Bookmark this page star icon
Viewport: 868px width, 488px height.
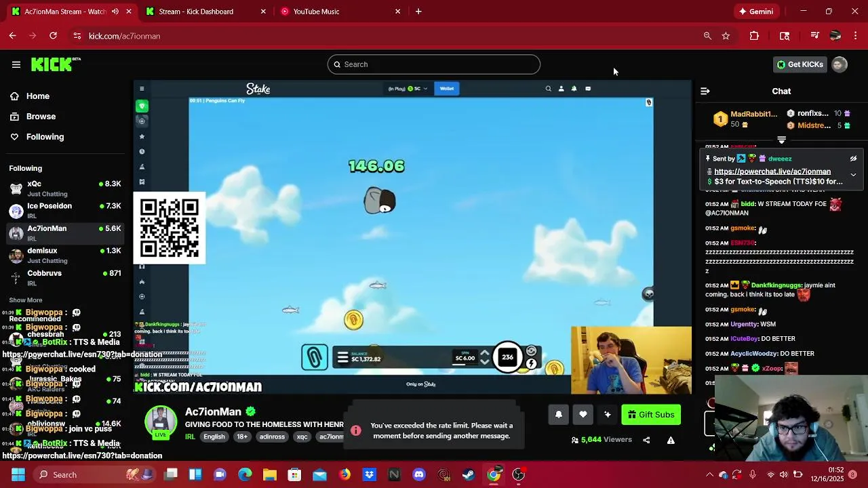pyautogui.click(x=726, y=36)
